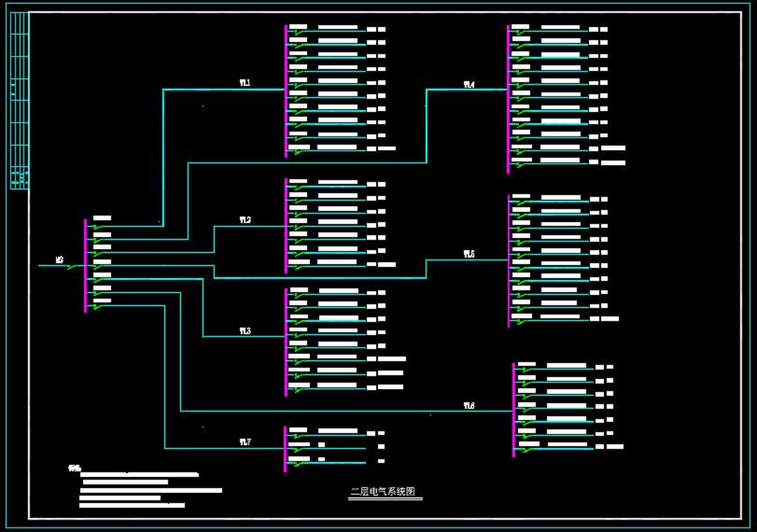Select the magenta busbar fed by WL7
The width and height of the screenshot is (757, 532).
pyautogui.click(x=285, y=449)
